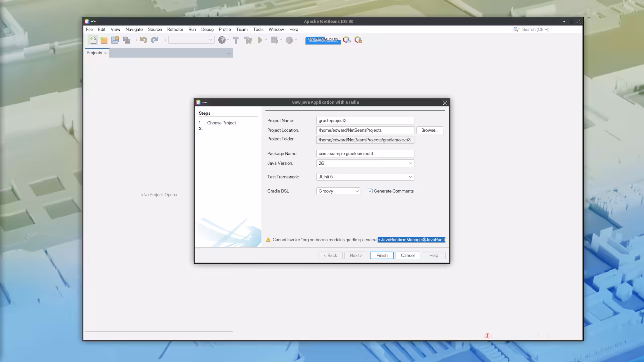Viewport: 644px width, 362px height.
Task: Open the Tools menu
Action: click(258, 29)
